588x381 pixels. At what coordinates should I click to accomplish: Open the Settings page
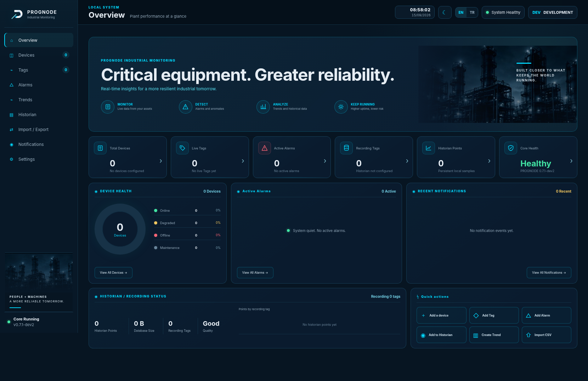point(39,159)
